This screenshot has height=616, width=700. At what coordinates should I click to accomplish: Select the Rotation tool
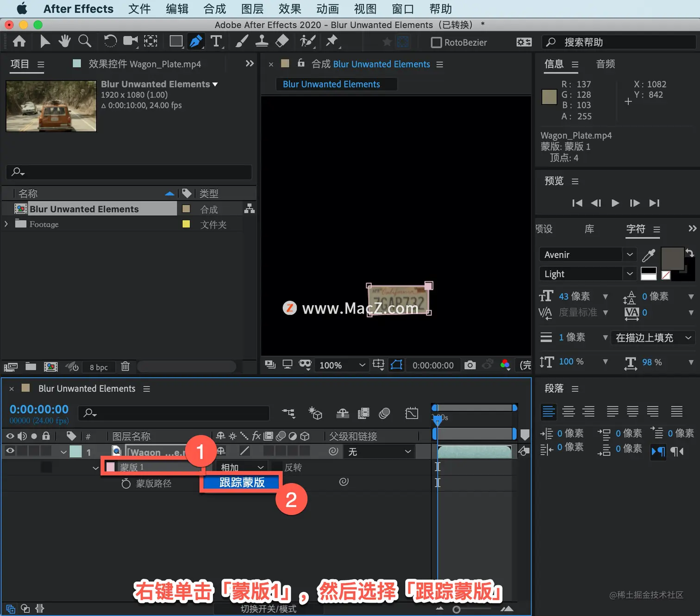pos(110,42)
